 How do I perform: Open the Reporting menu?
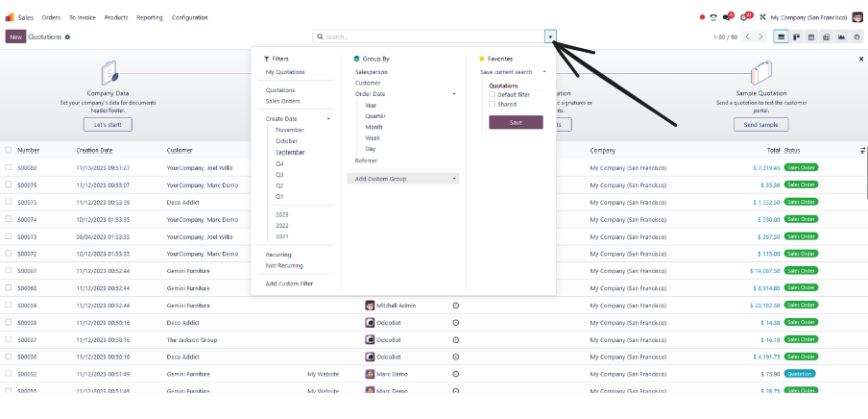coord(150,17)
